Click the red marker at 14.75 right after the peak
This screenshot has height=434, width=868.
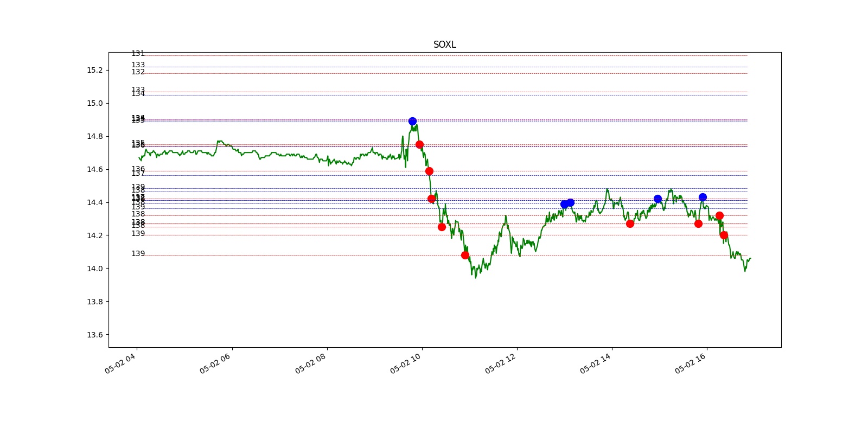[419, 144]
